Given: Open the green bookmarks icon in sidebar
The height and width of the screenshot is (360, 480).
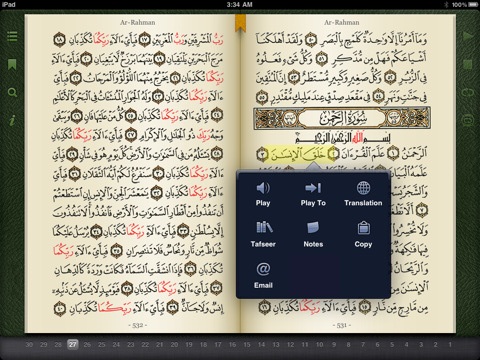Looking at the screenshot, I should pos(12,64).
